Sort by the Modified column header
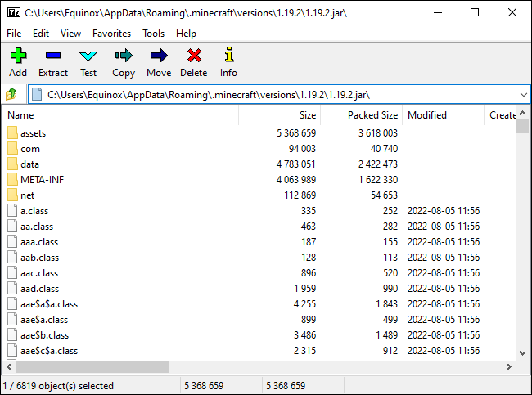 coord(443,115)
